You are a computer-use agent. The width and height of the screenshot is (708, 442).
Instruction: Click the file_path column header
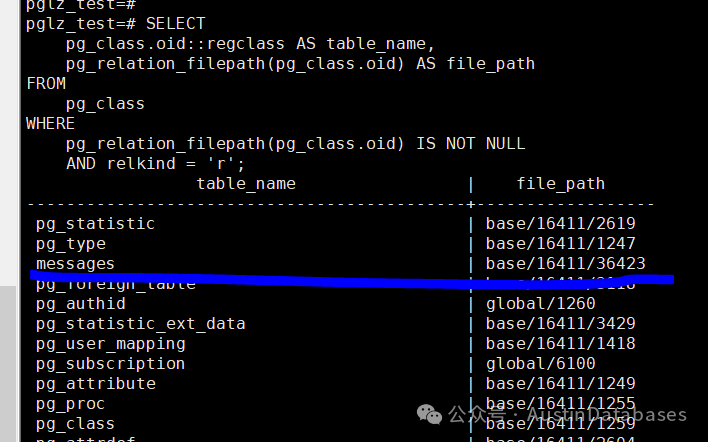560,184
